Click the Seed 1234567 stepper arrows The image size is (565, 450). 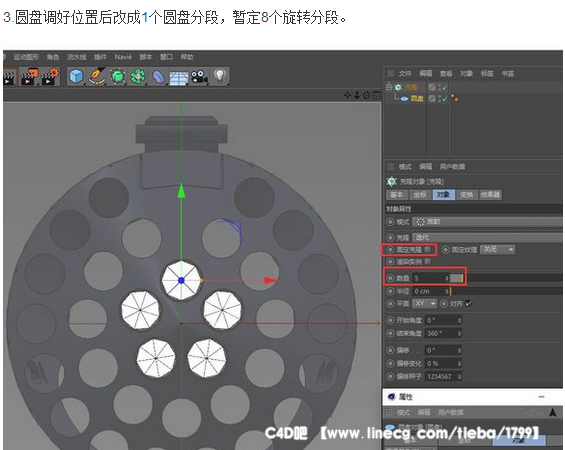pos(459,377)
